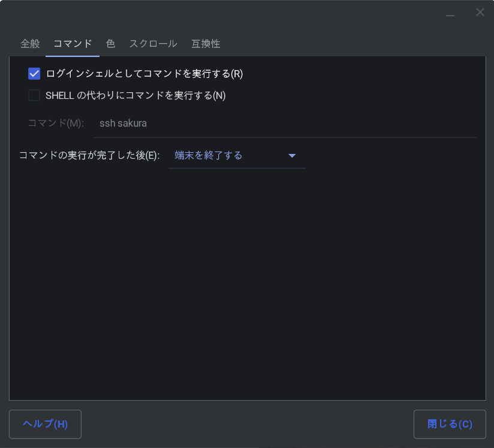
Task: Click the コマンドの実行が完了した後(E) label
Action: pyautogui.click(x=89, y=156)
